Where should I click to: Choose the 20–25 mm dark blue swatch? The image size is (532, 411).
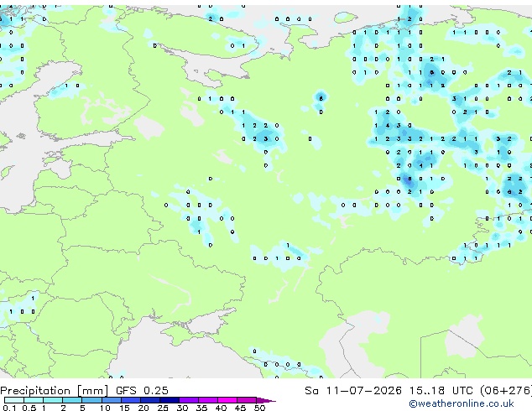pos(149,400)
